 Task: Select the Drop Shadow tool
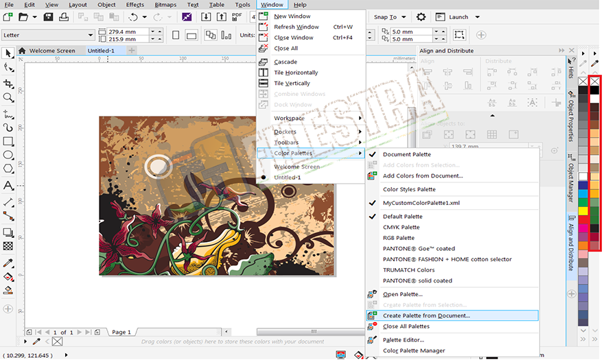click(x=8, y=232)
